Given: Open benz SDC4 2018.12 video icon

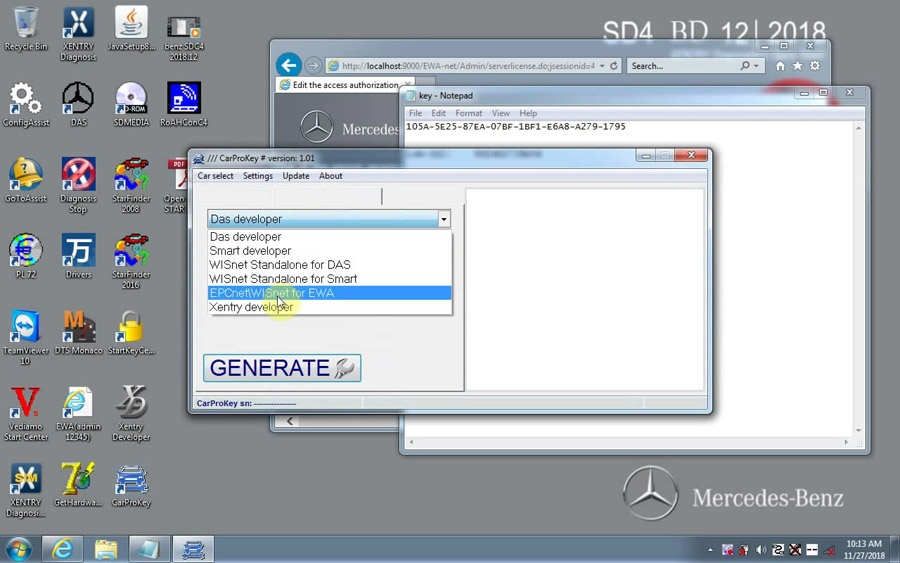Looking at the screenshot, I should [x=184, y=38].
